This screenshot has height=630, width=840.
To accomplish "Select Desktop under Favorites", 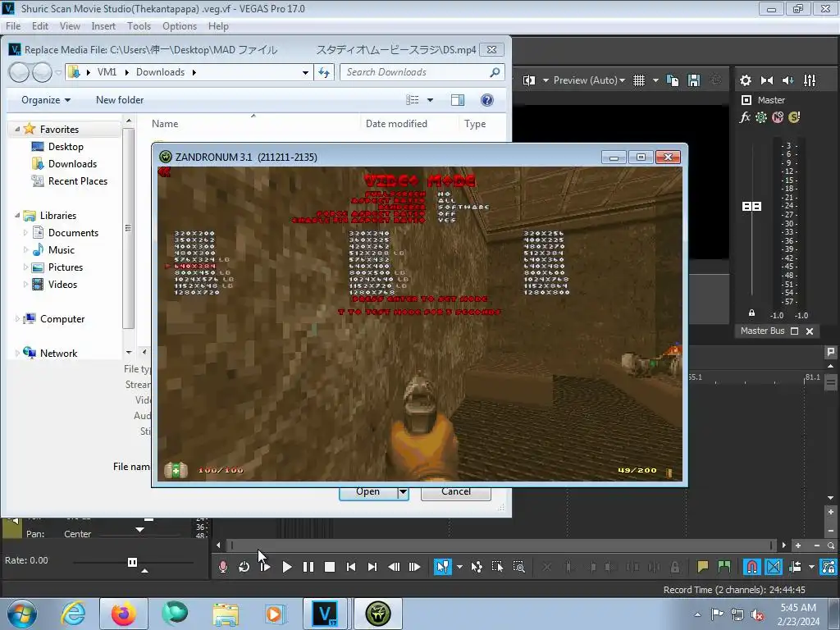I will [66, 147].
